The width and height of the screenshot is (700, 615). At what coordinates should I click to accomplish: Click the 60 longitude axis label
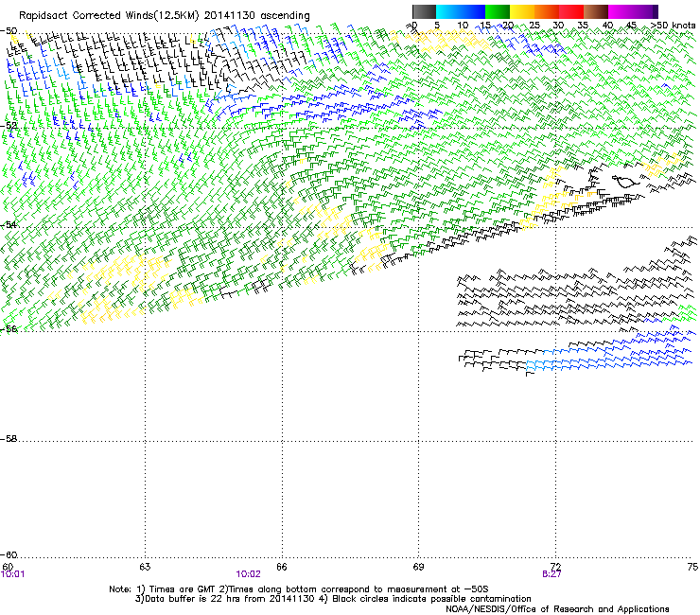[x=8, y=567]
